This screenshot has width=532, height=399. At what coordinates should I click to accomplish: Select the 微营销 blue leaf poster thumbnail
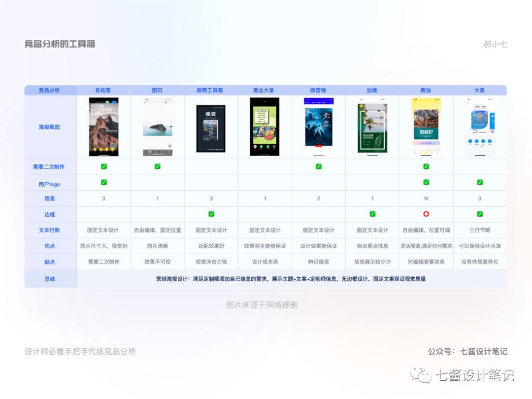pos(319,127)
